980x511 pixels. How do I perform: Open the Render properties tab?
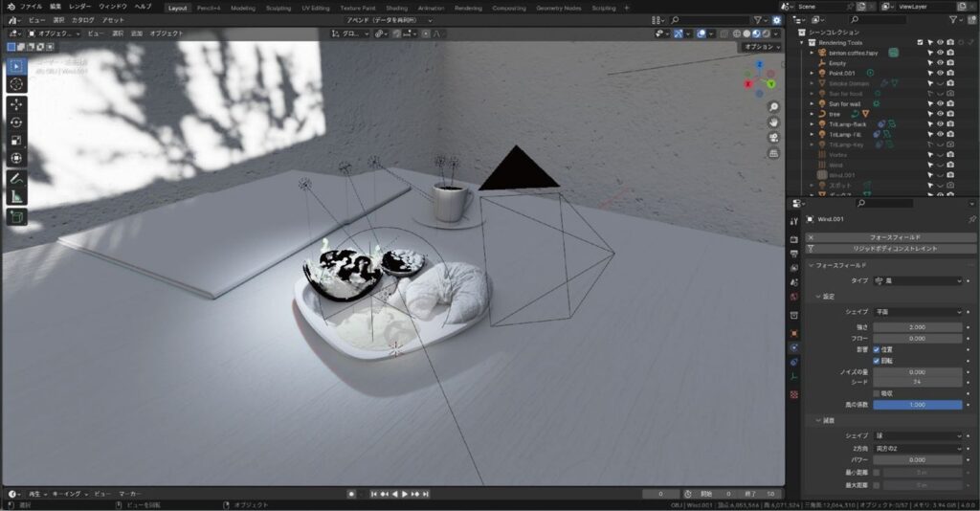coord(793,239)
